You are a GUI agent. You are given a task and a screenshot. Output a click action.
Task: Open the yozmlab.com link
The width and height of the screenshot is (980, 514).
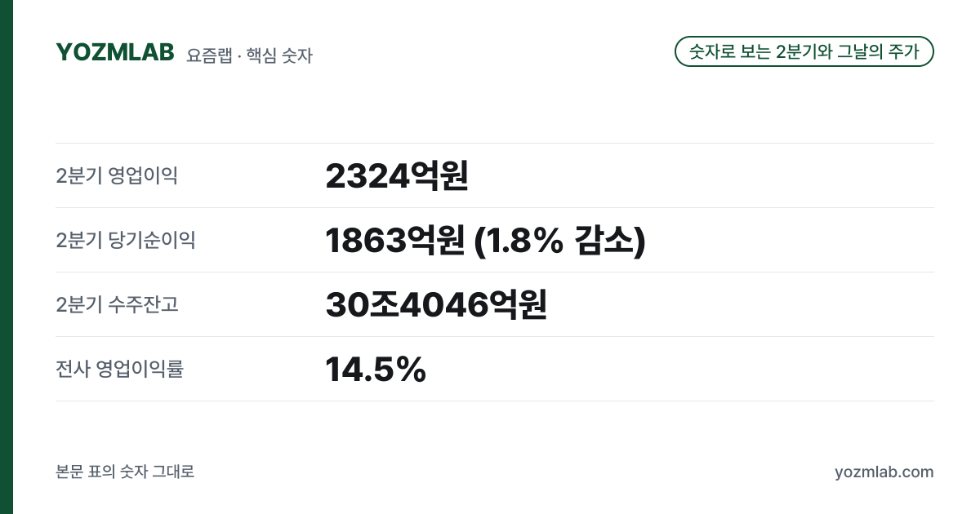pyautogui.click(x=884, y=472)
